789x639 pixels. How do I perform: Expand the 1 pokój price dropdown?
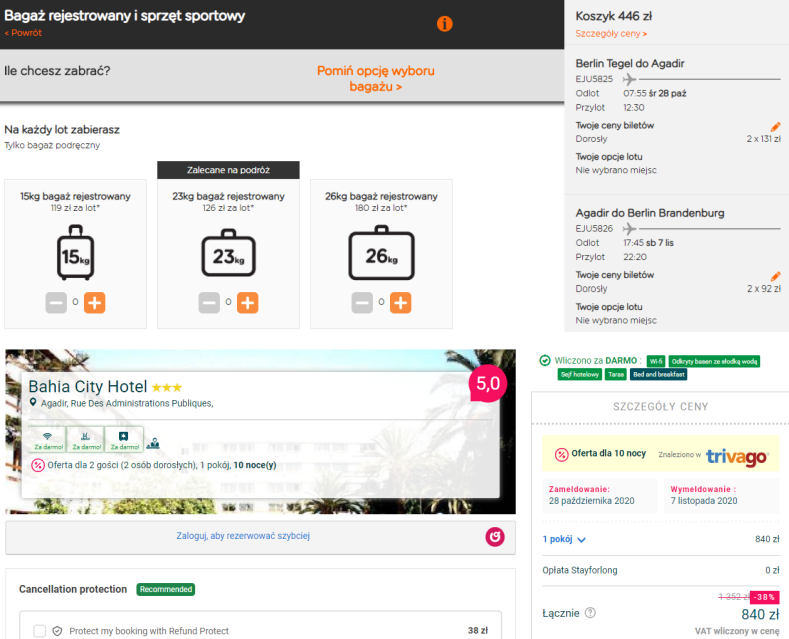[x=564, y=539]
